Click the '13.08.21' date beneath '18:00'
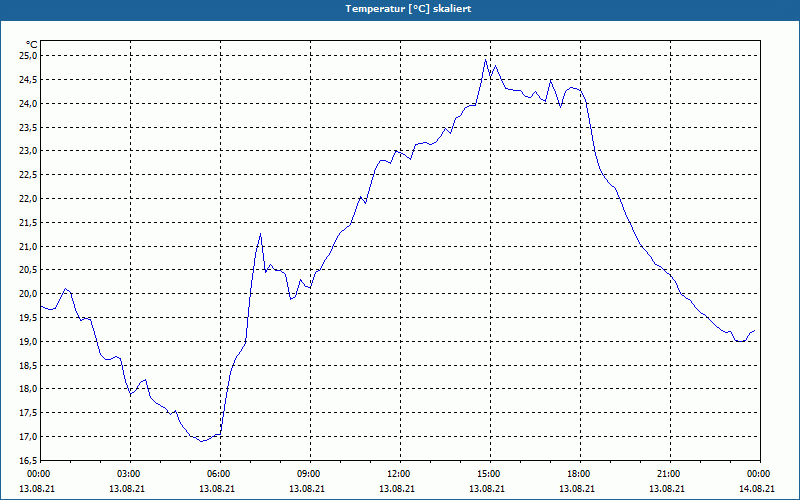Screen dimensions: 800x500 tap(577, 488)
